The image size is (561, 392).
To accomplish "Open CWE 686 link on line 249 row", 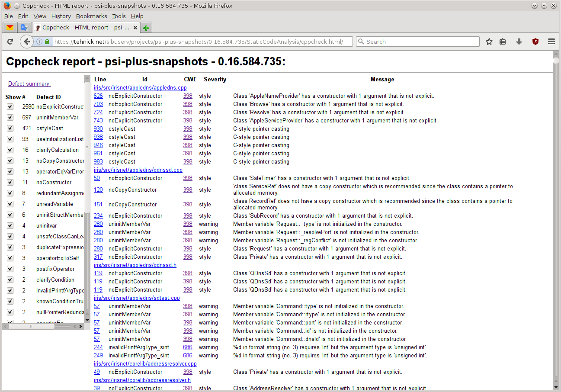I will [x=188, y=355].
